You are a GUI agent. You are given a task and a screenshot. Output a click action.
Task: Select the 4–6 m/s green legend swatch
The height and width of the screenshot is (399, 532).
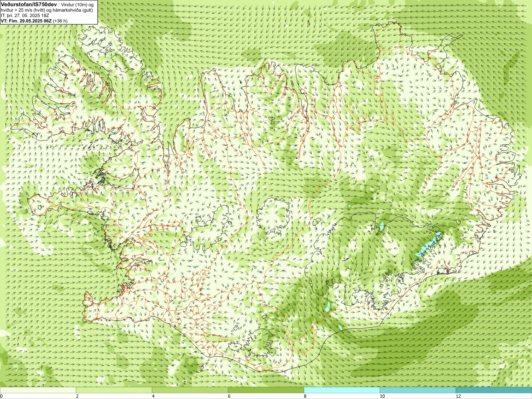(190, 390)
